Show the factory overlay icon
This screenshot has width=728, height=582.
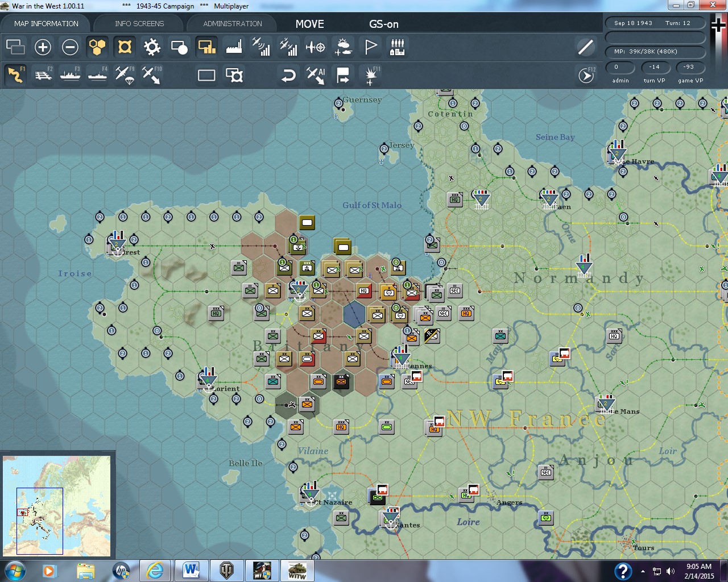pos(234,47)
